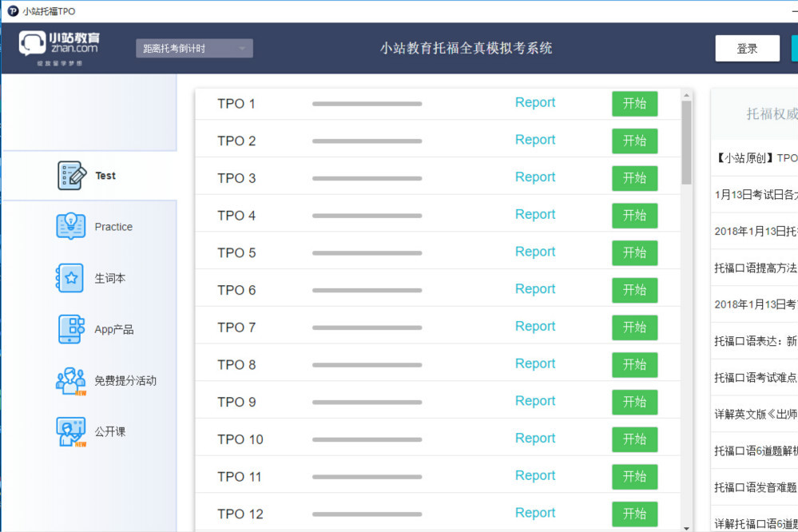The image size is (798, 532).
Task: Open the 托福口语考试难点 news item
Action: pyautogui.click(x=756, y=378)
